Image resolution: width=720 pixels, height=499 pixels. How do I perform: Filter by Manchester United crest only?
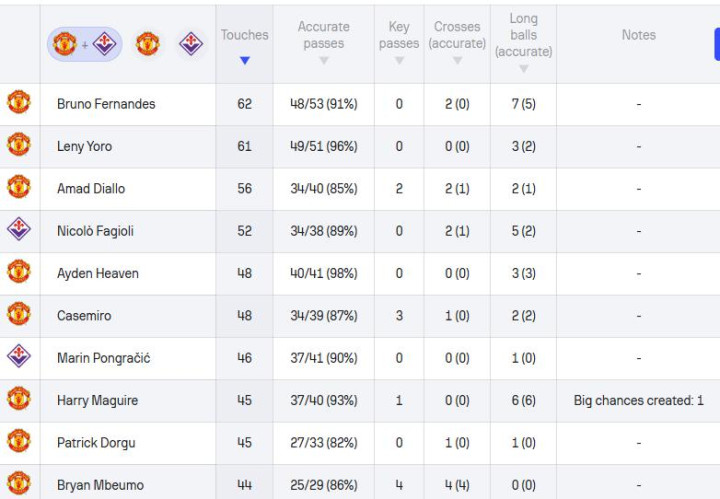[x=147, y=44]
